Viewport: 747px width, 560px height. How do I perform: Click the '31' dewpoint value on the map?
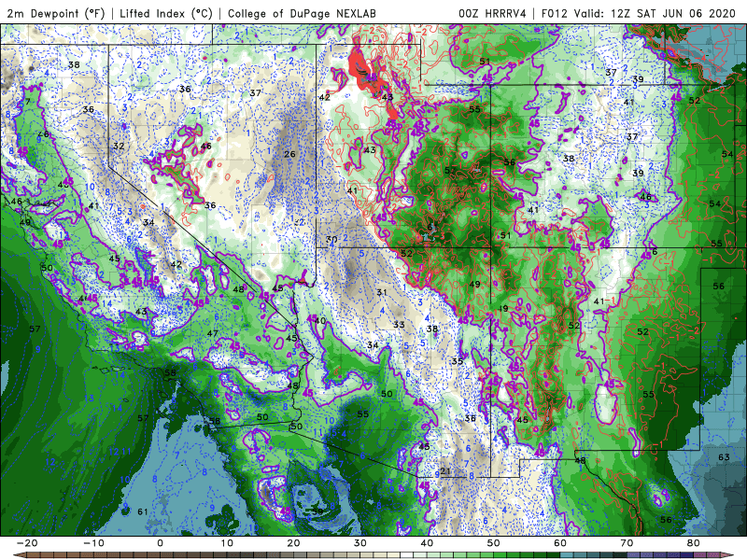coord(382,292)
